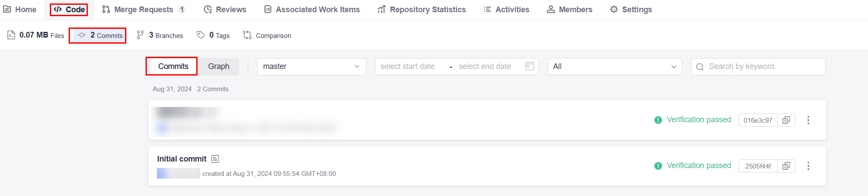Open the Merge Requests tab
The image size is (868, 196).
point(144,10)
